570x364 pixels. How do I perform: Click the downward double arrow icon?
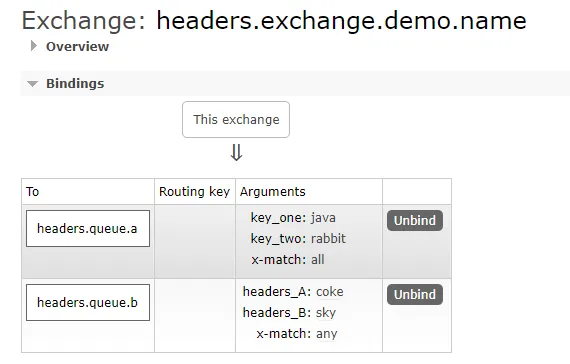click(x=236, y=153)
